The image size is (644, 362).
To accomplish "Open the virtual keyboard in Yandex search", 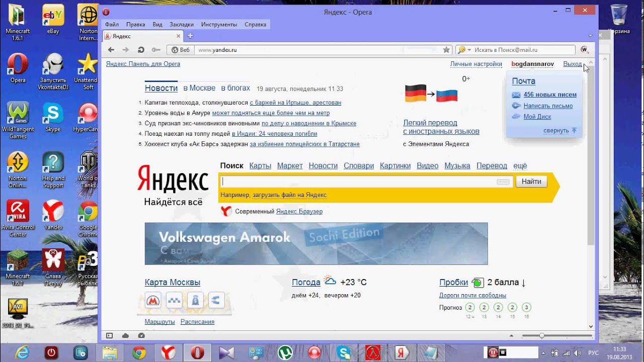I will point(503,182).
